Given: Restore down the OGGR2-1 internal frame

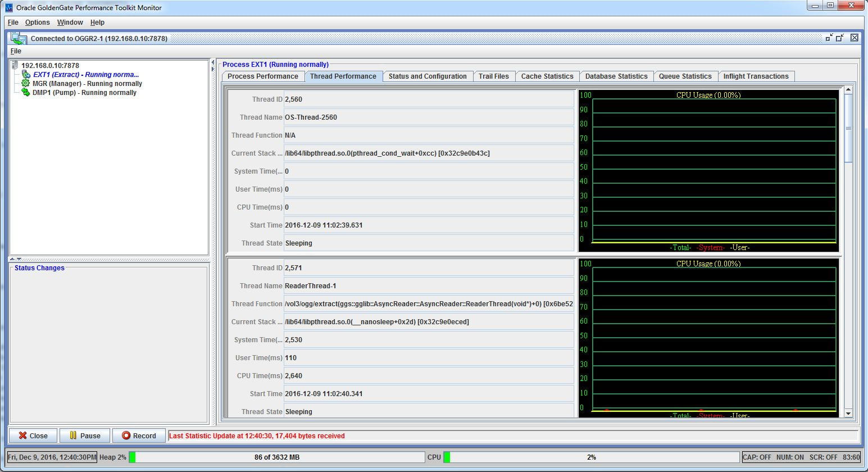Looking at the screenshot, I should (x=840, y=38).
